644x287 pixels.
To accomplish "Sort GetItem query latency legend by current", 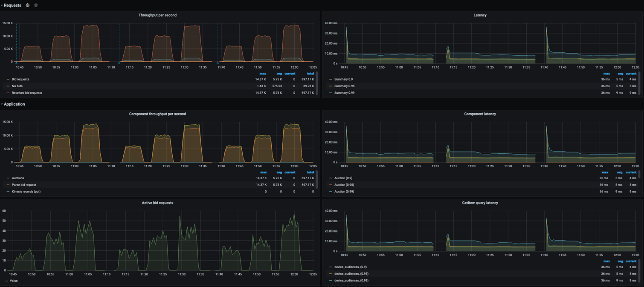I will point(631,261).
